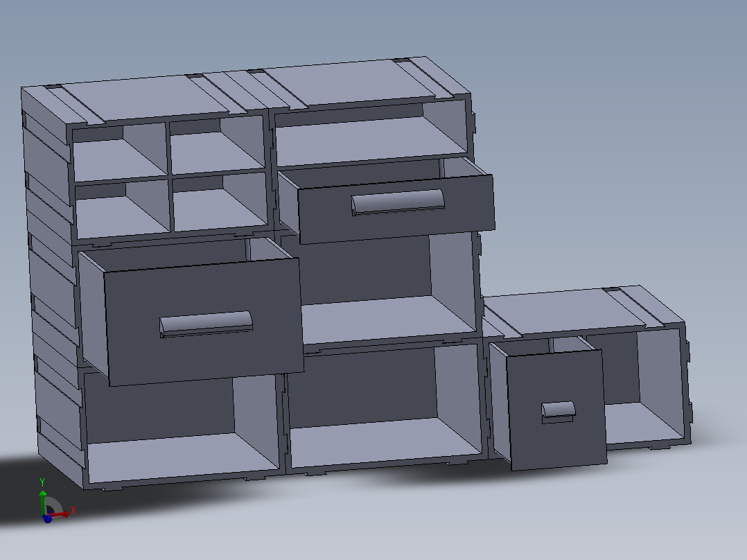Viewport: 747px width, 560px height.
Task: Select the small square drawer front
Action: pyautogui.click(x=556, y=410)
